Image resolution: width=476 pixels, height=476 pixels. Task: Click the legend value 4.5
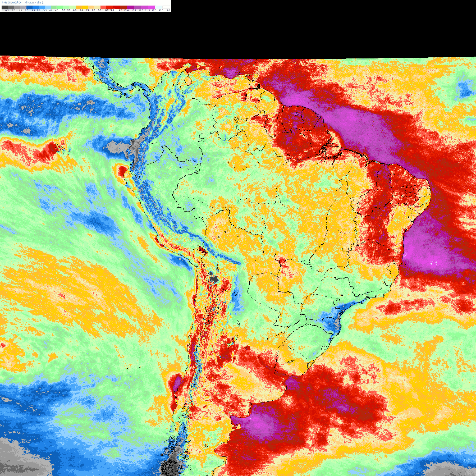pos(57,10)
